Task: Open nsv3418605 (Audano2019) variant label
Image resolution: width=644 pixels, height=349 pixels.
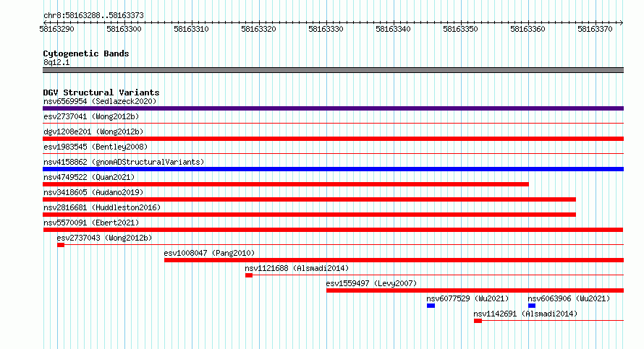Action: [x=93, y=192]
